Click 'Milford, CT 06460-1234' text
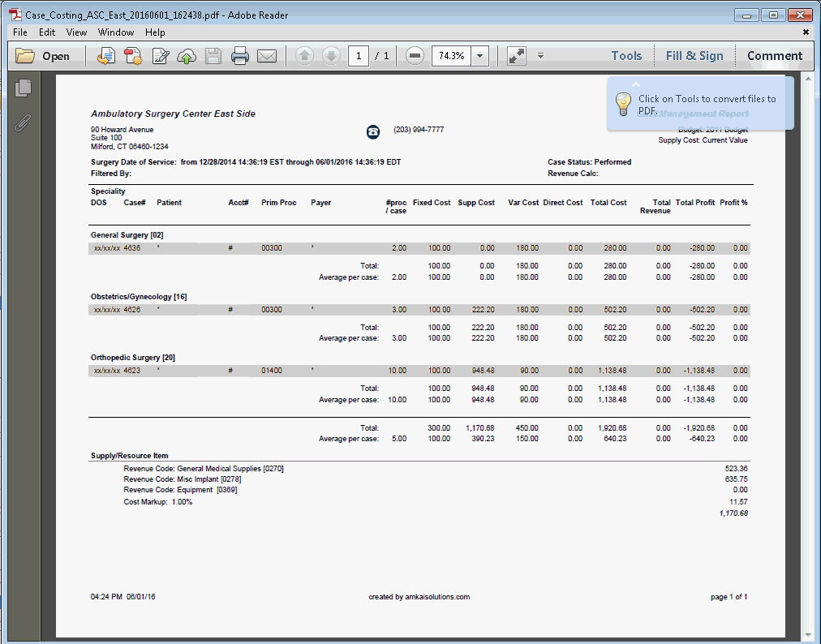The height and width of the screenshot is (644, 821). [x=129, y=147]
